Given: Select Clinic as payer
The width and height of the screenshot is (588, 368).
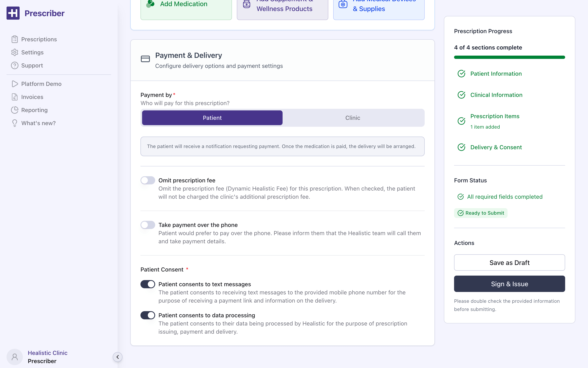Looking at the screenshot, I should click(x=353, y=118).
